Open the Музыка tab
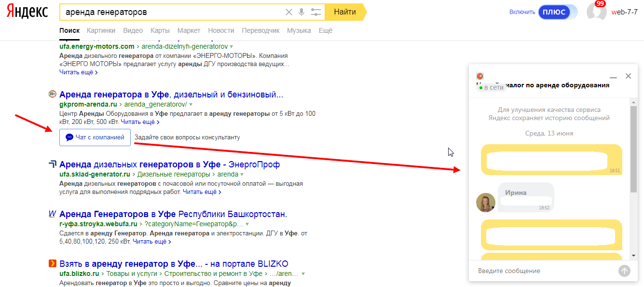 click(x=299, y=30)
